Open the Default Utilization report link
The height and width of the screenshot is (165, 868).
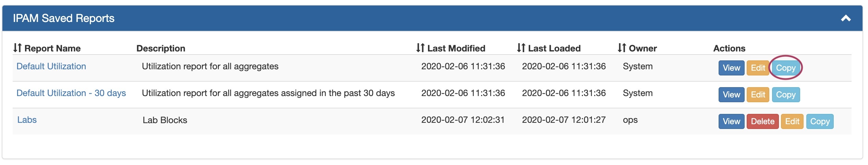click(x=51, y=66)
